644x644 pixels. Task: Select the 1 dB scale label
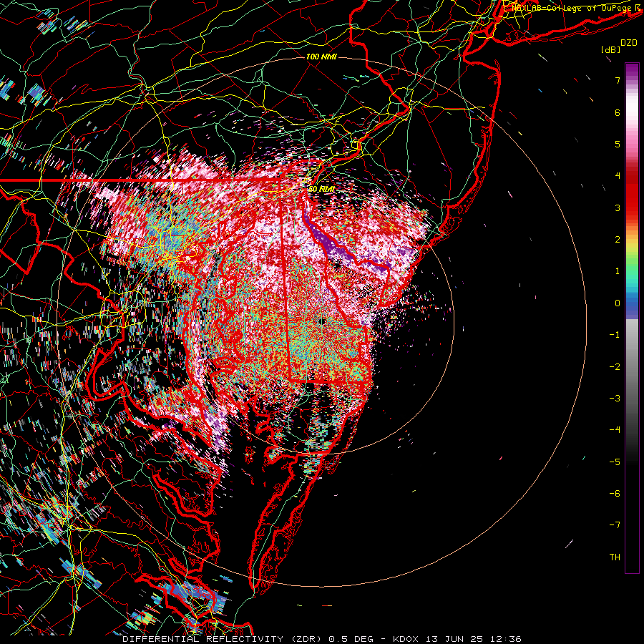(618, 271)
